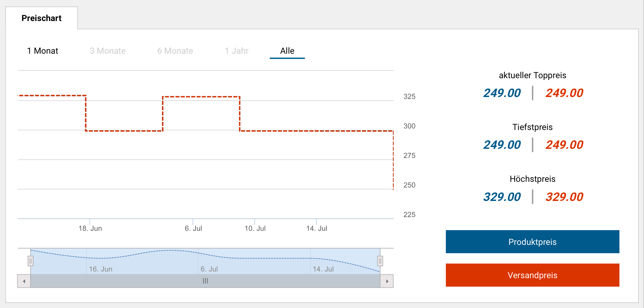This screenshot has width=644, height=308.
Task: Click the blue Tiefstpreis 249.00 value
Action: (x=502, y=145)
